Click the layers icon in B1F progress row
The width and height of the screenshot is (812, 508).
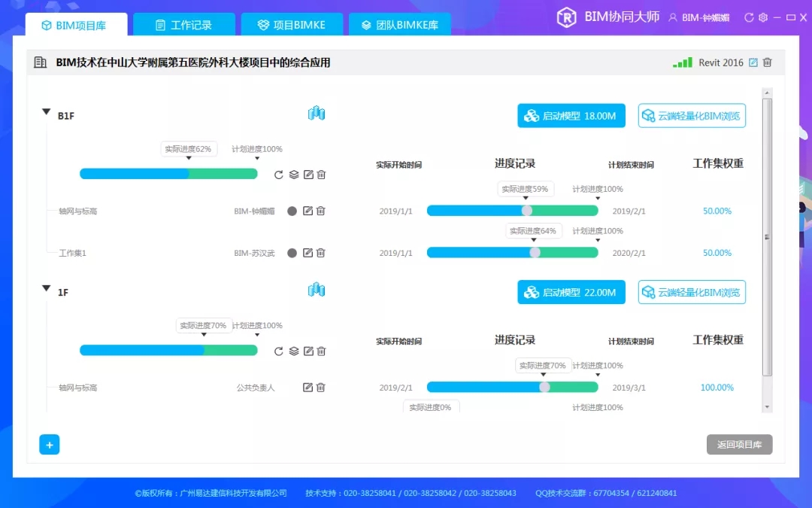click(x=294, y=175)
